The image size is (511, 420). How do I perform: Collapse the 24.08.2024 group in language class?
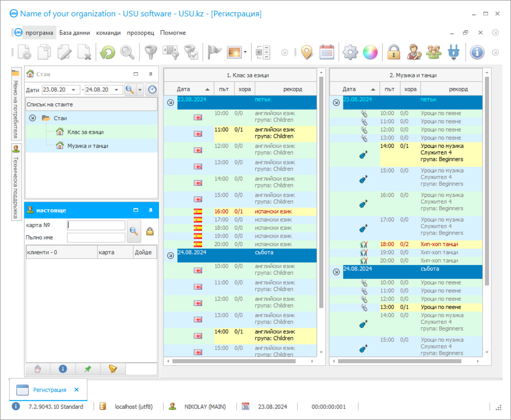[x=171, y=255]
